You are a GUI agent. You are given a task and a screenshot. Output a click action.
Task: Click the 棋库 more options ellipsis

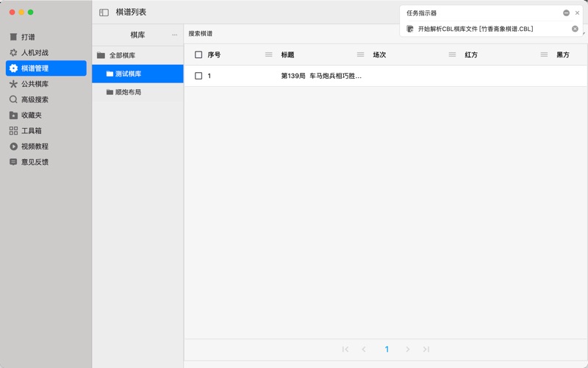click(x=174, y=35)
